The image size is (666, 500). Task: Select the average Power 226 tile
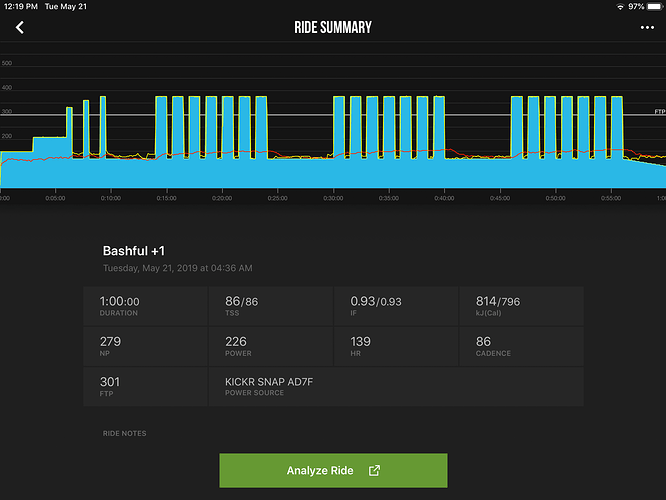click(x=271, y=346)
